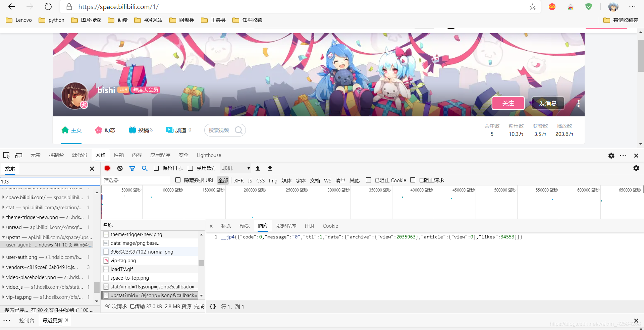Select the stat?vmid=1 request row
The image size is (644, 330).
[x=150, y=287]
